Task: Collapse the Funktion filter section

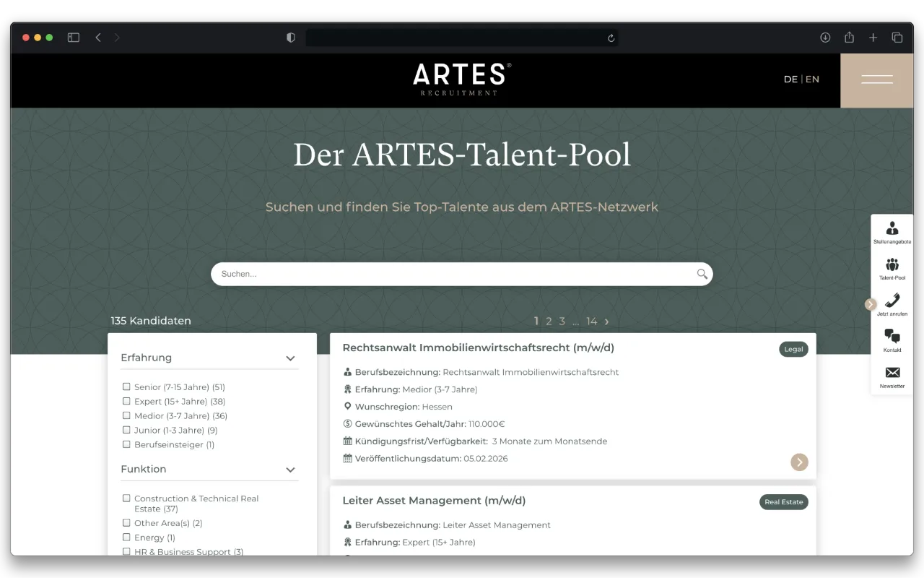Action: pyautogui.click(x=290, y=470)
